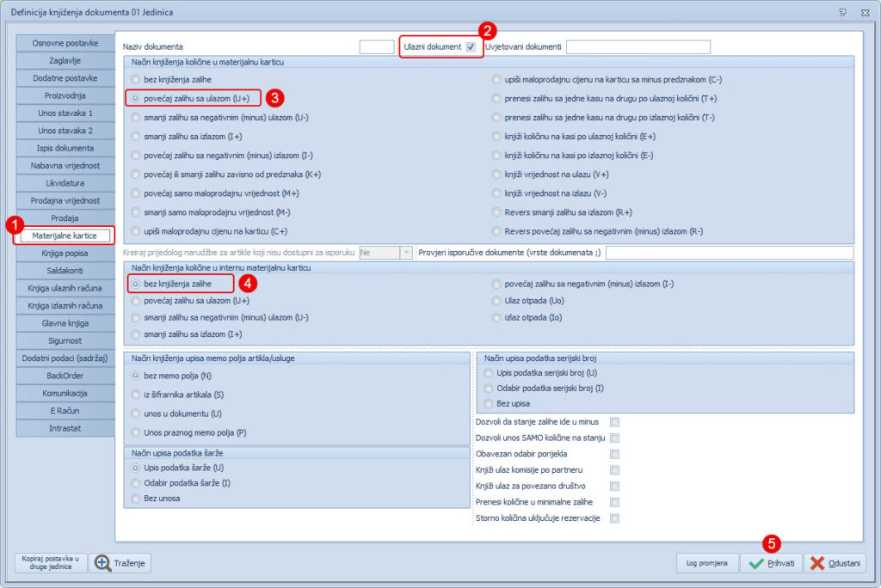Enable Dozvoli da stanje zalihe ide u minus
Viewport: 881px width, 588px height.
614,422
